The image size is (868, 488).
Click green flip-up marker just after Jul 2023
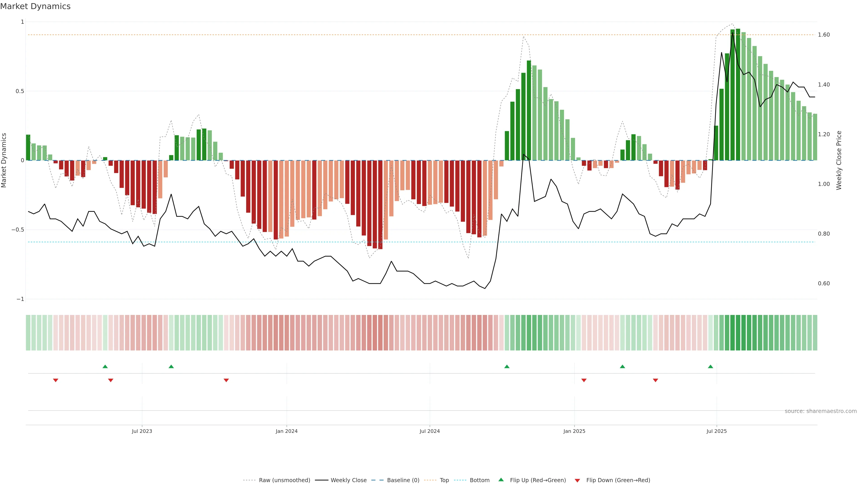(171, 366)
